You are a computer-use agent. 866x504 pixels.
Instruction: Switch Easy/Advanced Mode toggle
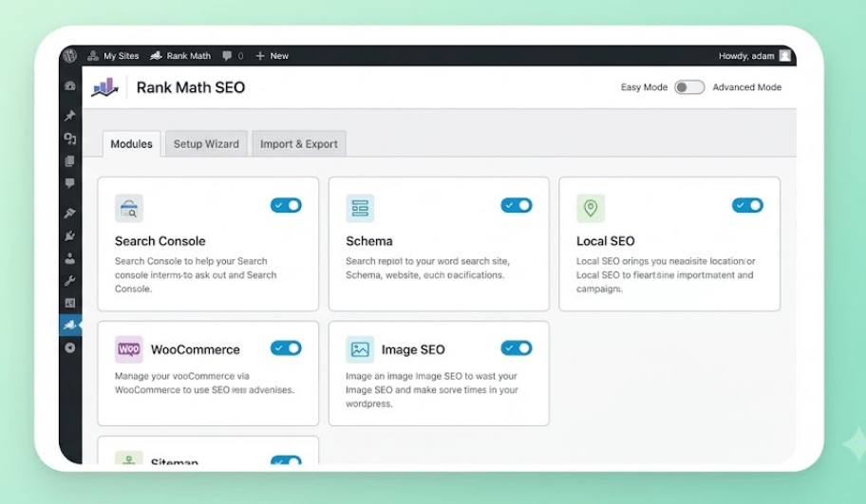(x=689, y=87)
